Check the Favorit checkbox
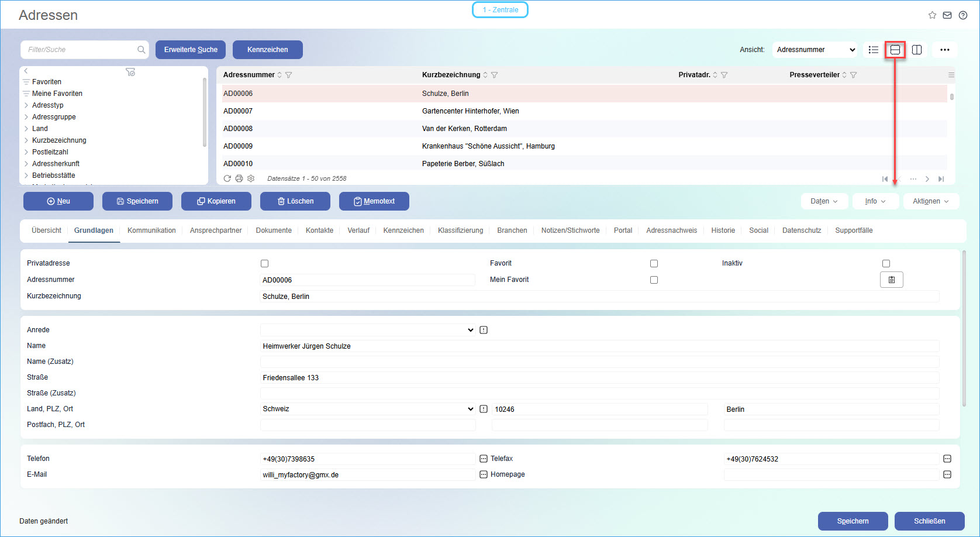This screenshot has height=537, width=980. (654, 264)
